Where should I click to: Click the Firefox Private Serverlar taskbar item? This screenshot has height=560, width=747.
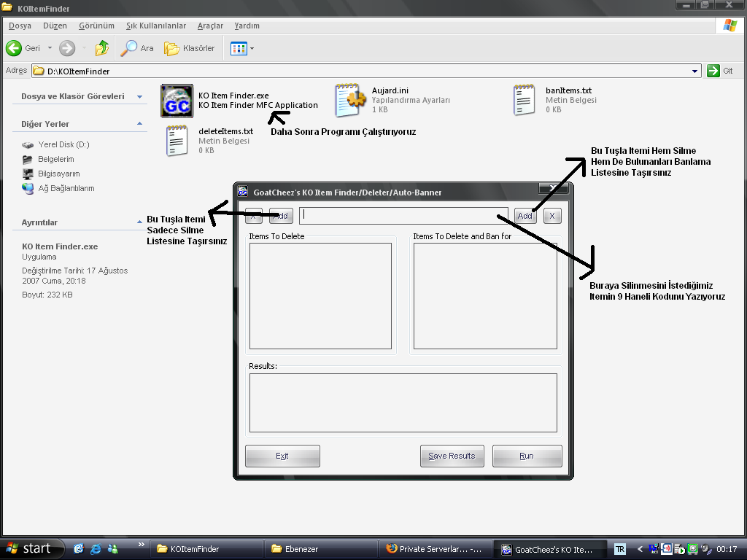click(x=436, y=549)
